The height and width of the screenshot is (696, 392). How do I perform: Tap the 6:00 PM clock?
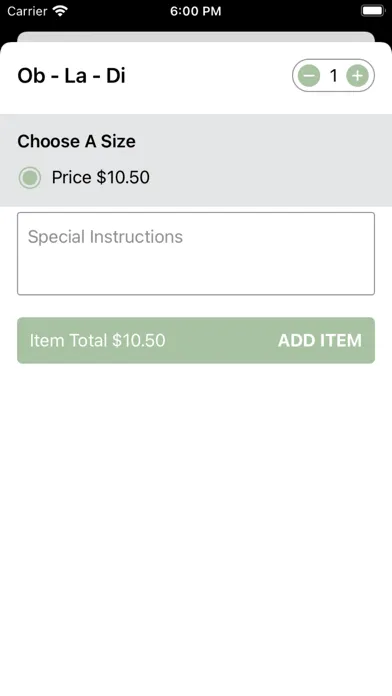coord(196,12)
